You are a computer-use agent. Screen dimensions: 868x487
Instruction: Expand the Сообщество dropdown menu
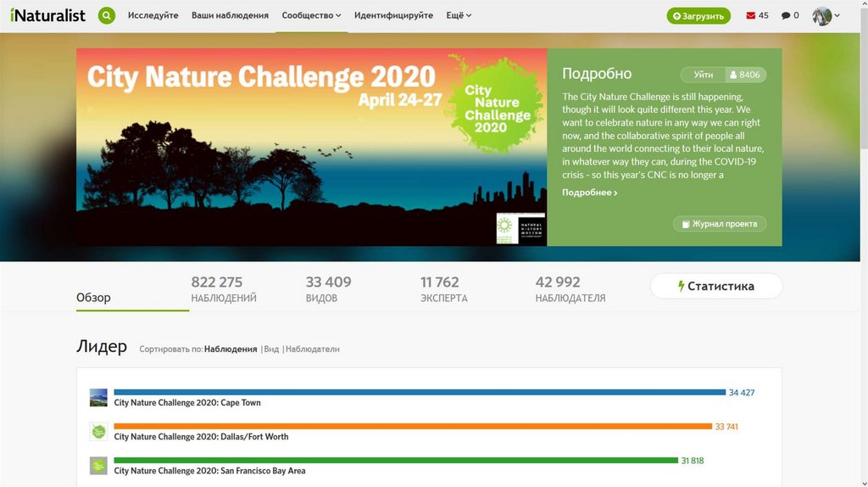click(x=311, y=15)
